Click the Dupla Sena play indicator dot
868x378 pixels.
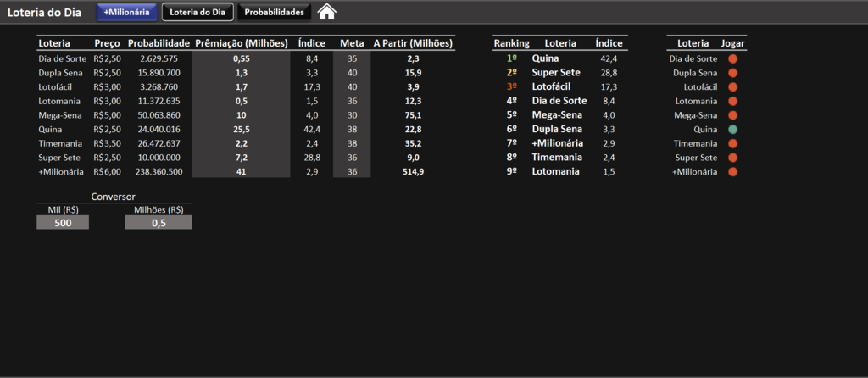tap(733, 73)
